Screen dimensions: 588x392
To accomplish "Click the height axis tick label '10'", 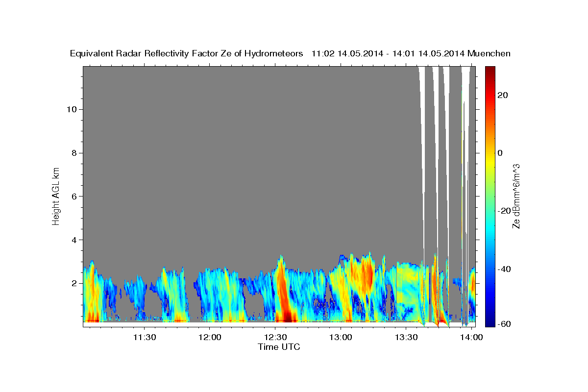I will pyautogui.click(x=71, y=109).
